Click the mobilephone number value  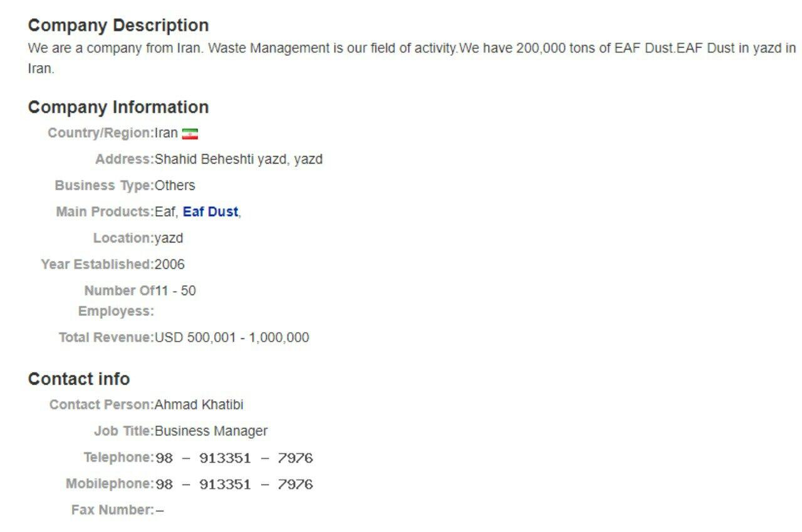[234, 484]
